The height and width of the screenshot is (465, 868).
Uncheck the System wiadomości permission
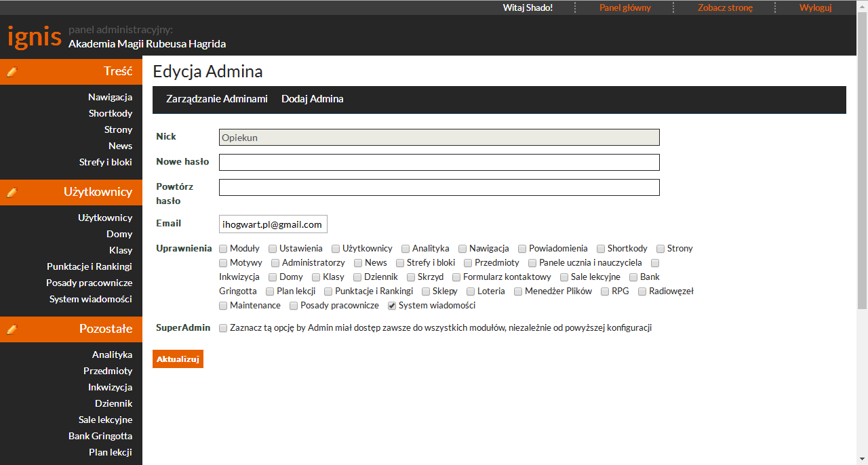(392, 306)
